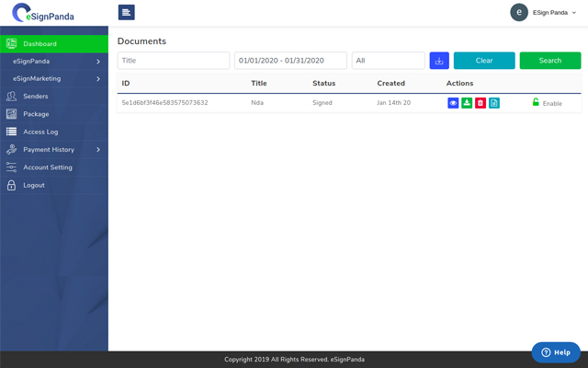The height and width of the screenshot is (368, 588).
Task: Open the Help chat button
Action: (x=556, y=352)
